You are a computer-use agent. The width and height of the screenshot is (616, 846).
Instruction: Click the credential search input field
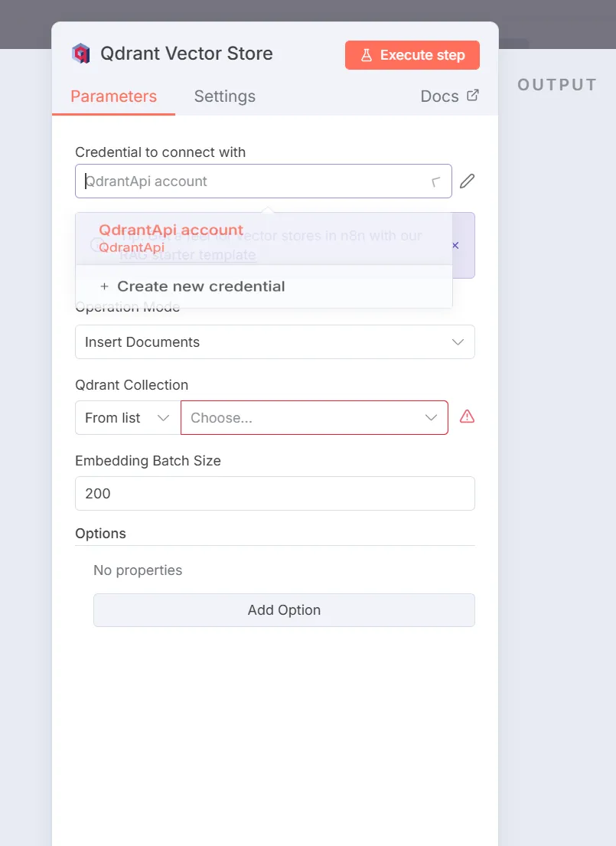point(253,181)
